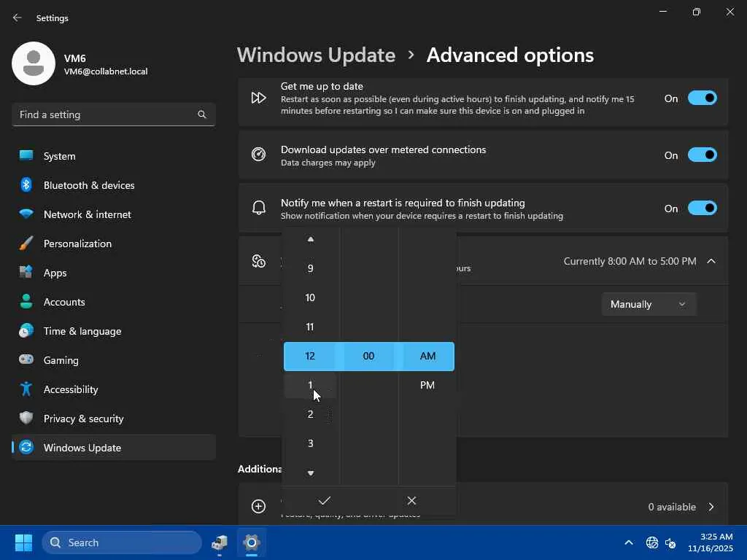Open network globe tray icon
Screen dimensions: 747x560
[652, 542]
